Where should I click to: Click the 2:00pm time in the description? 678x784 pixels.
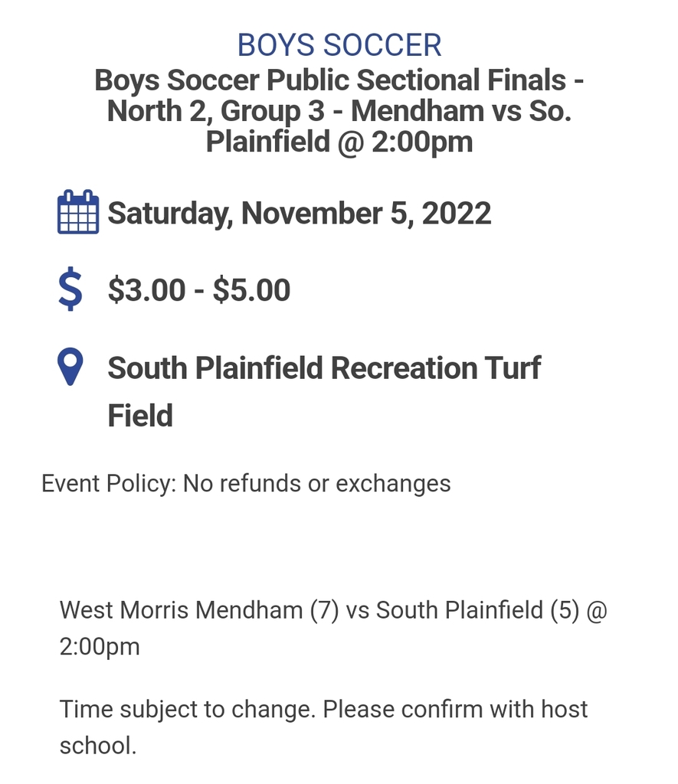pos(100,647)
